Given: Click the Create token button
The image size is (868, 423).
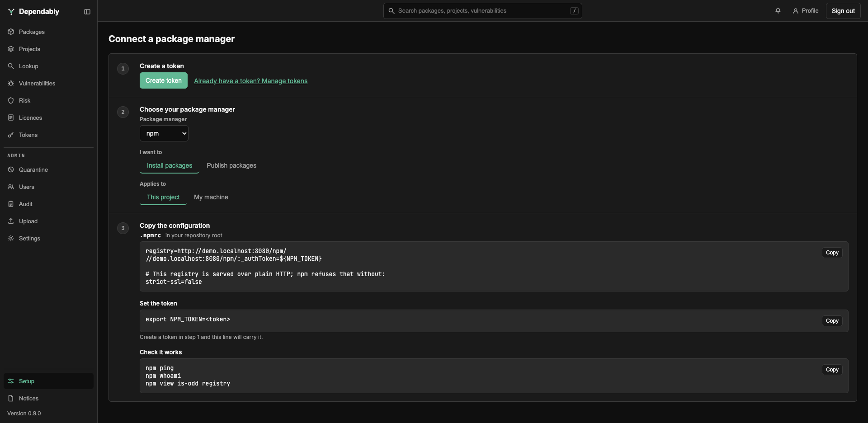Looking at the screenshot, I should [164, 80].
